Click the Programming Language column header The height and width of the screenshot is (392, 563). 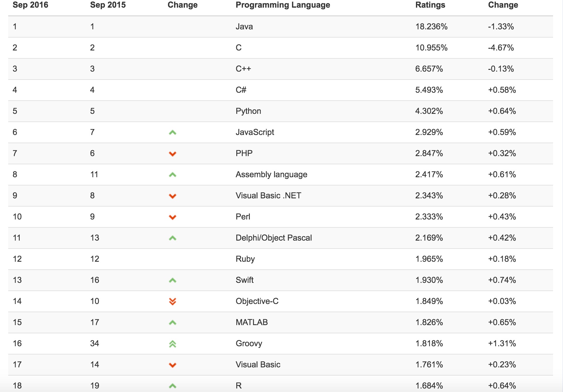(x=283, y=5)
